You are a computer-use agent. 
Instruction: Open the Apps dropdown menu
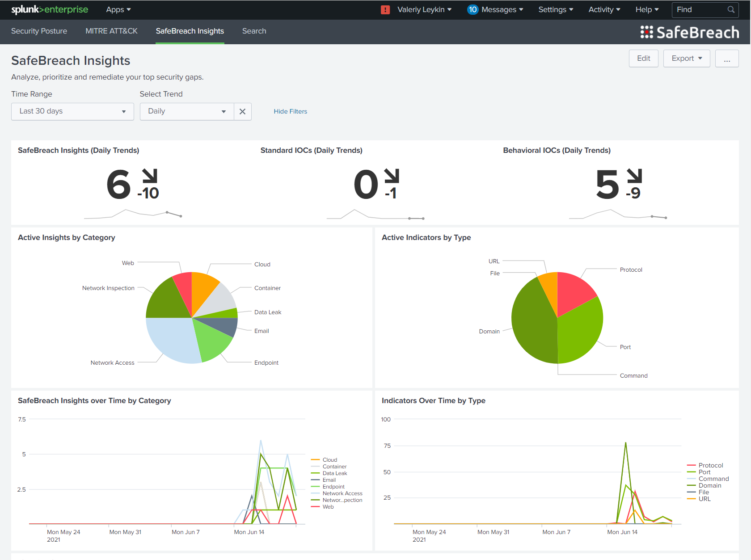coord(118,9)
